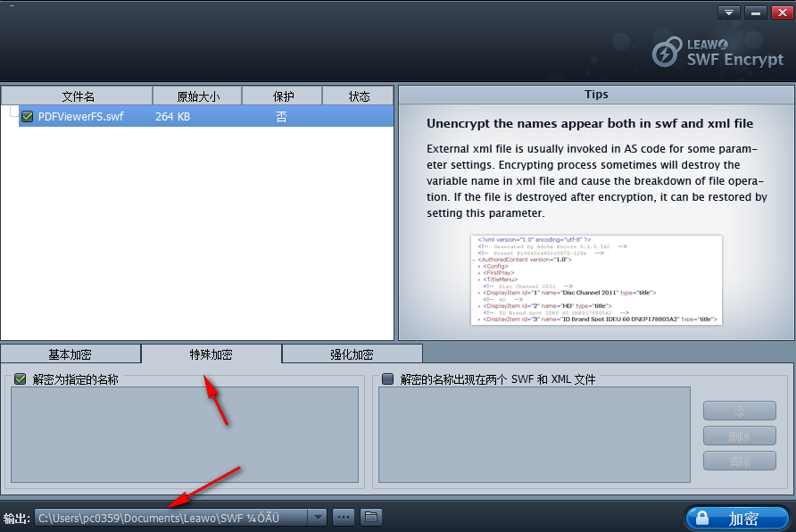The width and height of the screenshot is (796, 532).
Task: Browse for output folder with ellipsis button
Action: [344, 518]
